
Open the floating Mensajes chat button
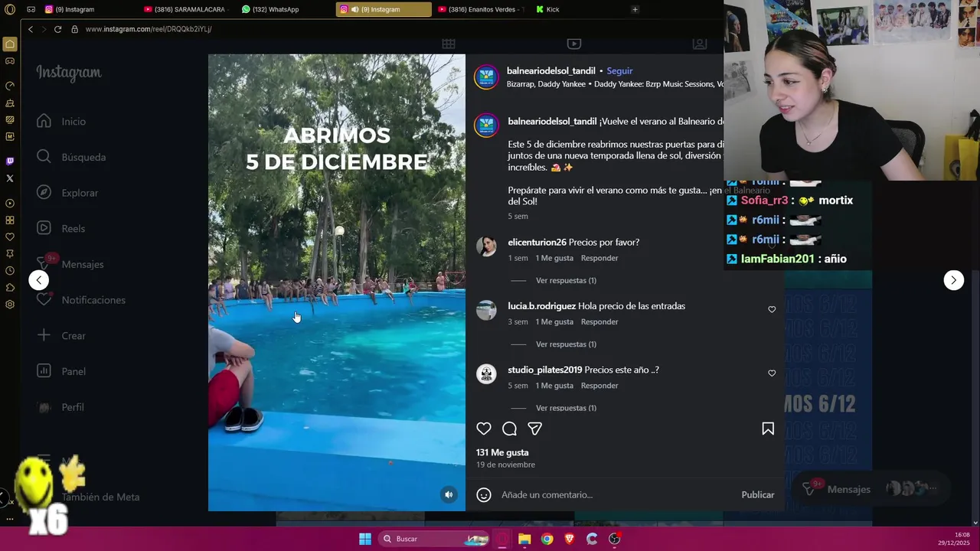point(871,489)
